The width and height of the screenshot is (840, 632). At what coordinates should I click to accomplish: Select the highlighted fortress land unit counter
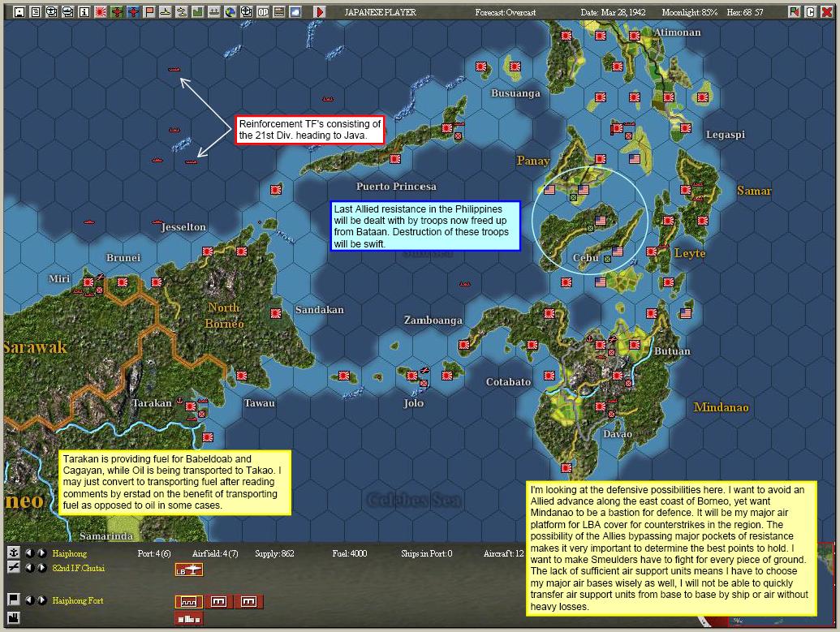(x=189, y=602)
